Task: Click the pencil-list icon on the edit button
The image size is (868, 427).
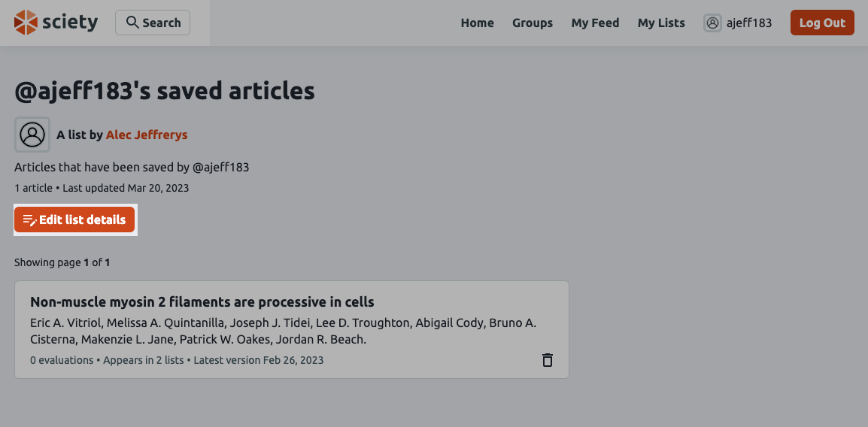Action: click(x=29, y=220)
